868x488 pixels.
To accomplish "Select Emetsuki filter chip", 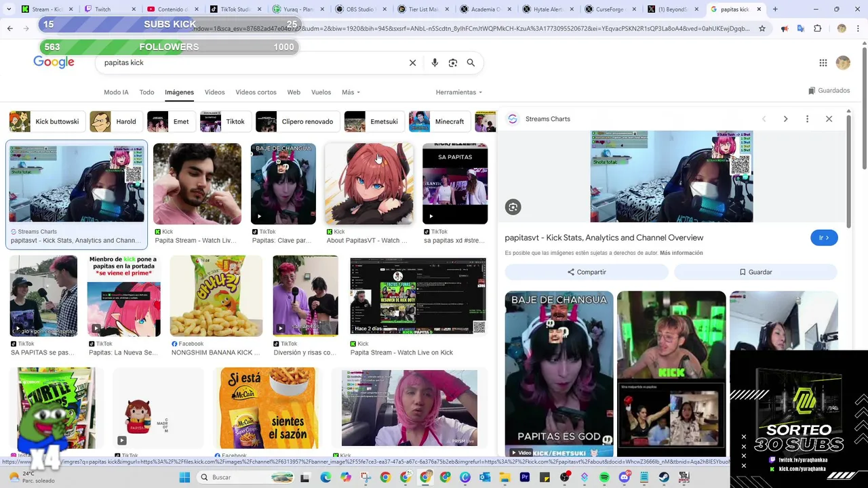I will (x=374, y=121).
